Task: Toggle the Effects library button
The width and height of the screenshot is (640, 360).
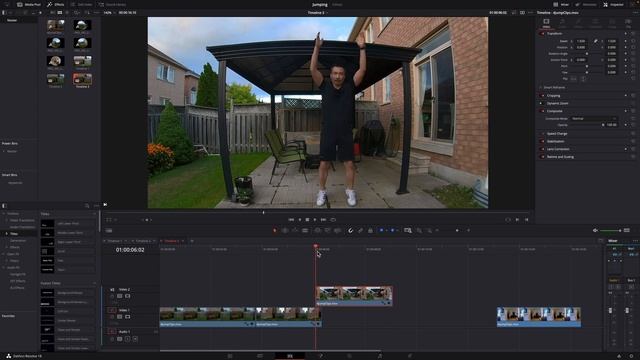Action: click(55, 4)
